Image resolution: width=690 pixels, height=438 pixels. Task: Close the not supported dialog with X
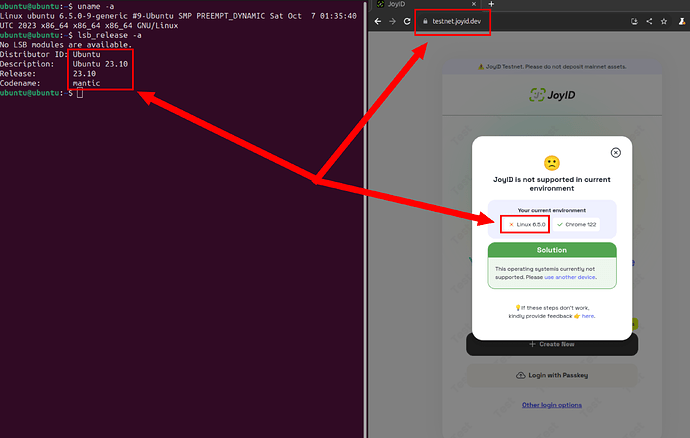point(616,152)
